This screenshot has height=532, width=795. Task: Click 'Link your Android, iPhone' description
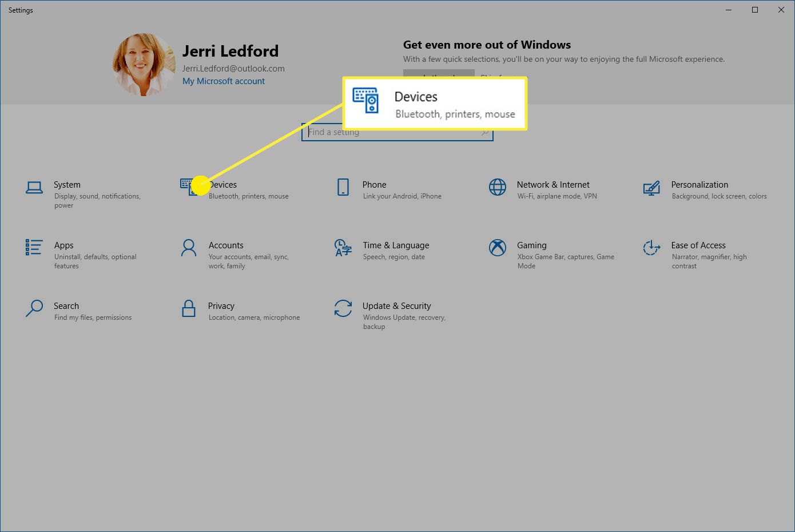tap(402, 196)
